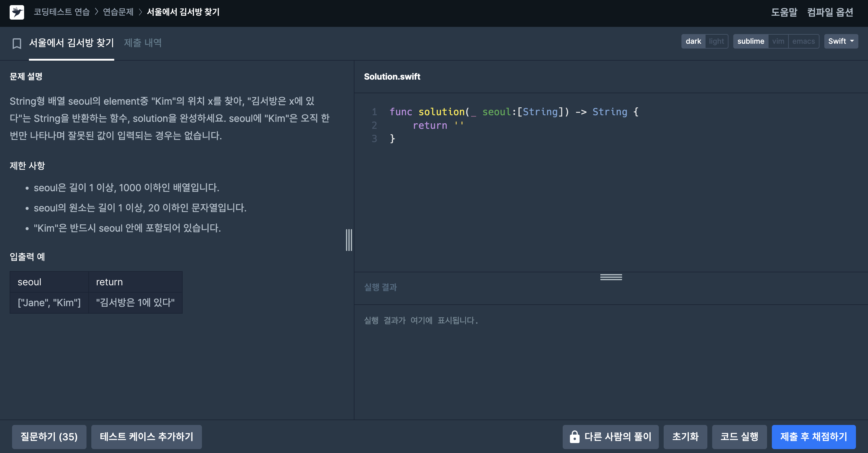The width and height of the screenshot is (868, 453).
Task: Click the lock icon on 다른 사람의 풀이
Action: tap(574, 437)
